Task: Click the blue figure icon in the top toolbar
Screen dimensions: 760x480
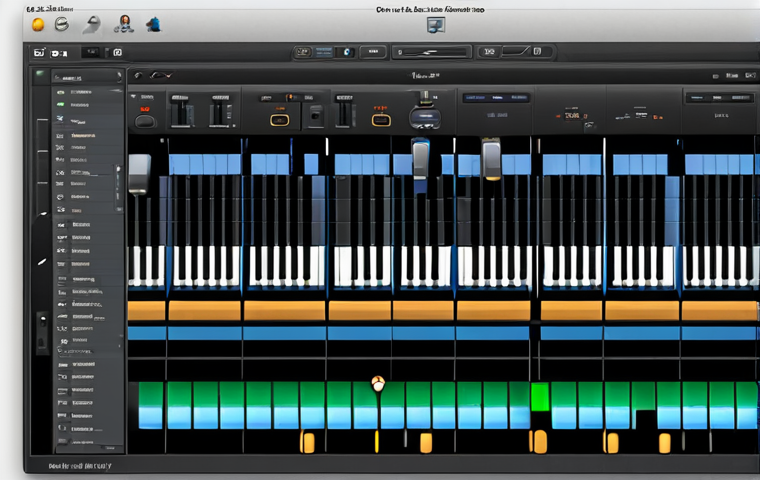Action: tap(154, 24)
